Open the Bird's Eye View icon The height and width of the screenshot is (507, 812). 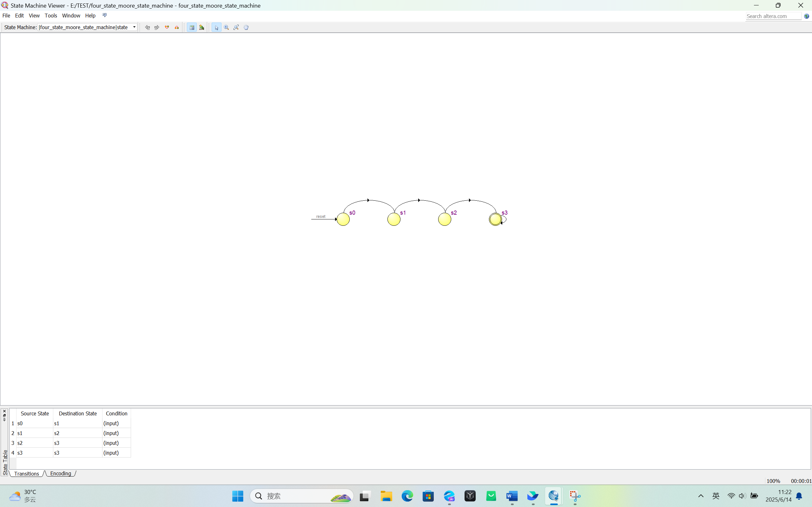[x=202, y=28]
